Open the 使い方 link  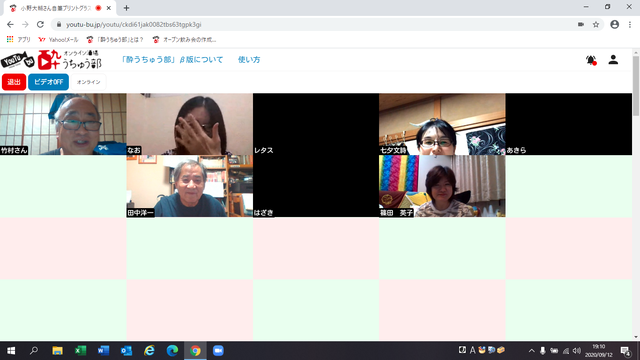(249, 60)
